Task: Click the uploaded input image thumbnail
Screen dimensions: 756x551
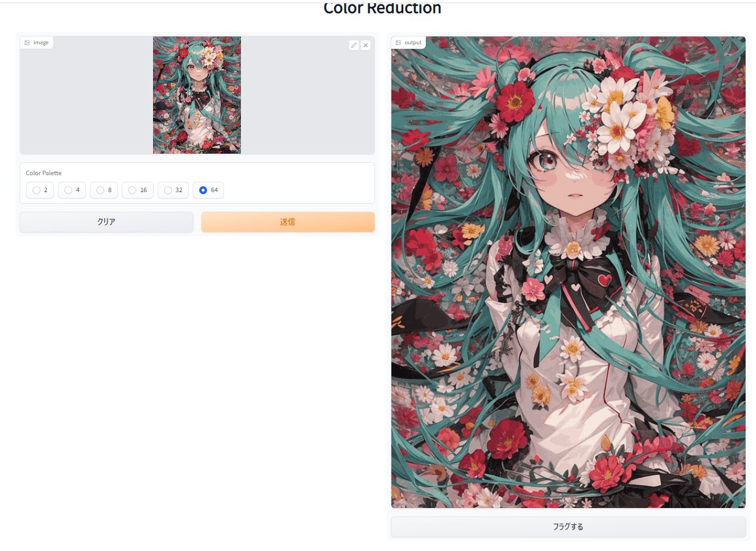Action: (x=197, y=95)
